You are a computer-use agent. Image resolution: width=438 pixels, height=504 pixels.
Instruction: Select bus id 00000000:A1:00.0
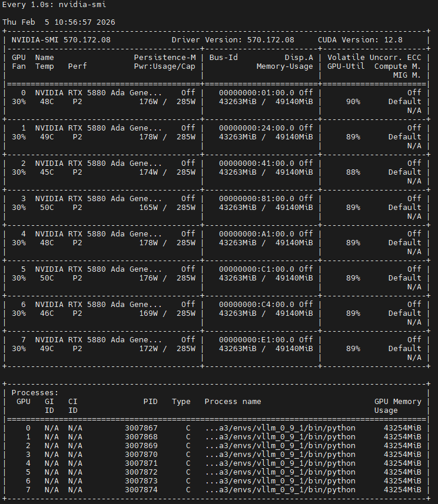coord(257,234)
